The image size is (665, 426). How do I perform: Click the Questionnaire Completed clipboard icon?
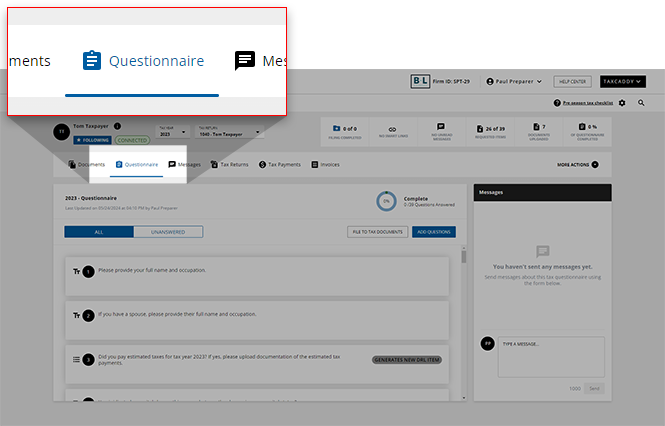click(582, 126)
